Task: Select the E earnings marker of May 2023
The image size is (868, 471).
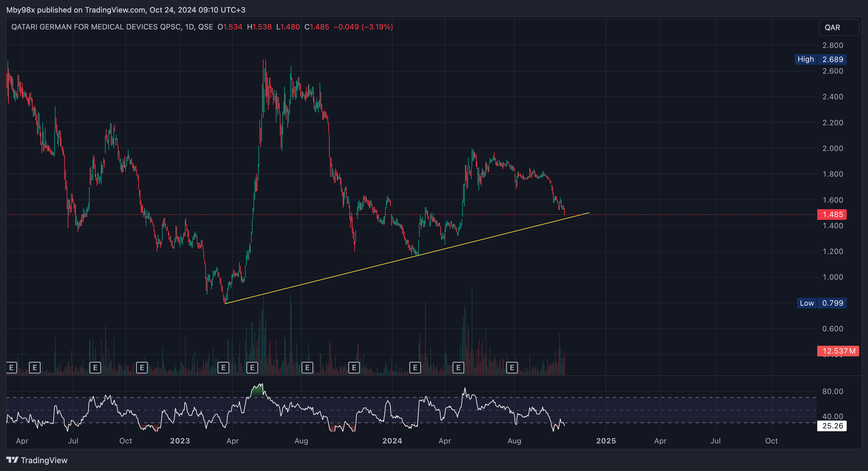Action: click(252, 368)
